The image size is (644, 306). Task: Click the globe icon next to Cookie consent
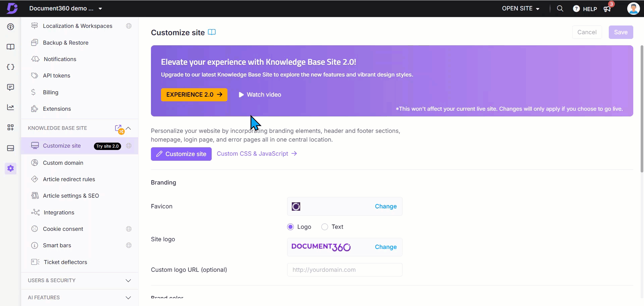129,229
